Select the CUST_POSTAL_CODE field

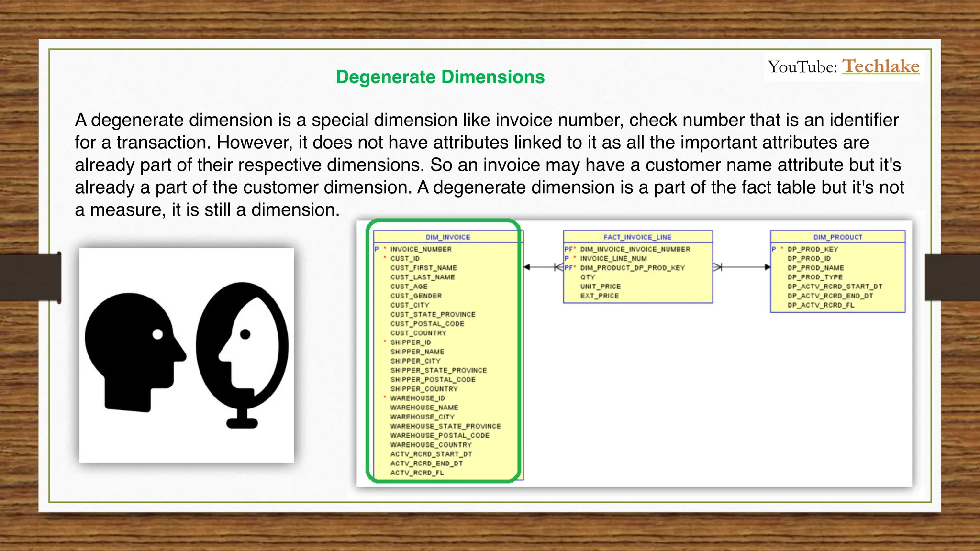pos(427,324)
